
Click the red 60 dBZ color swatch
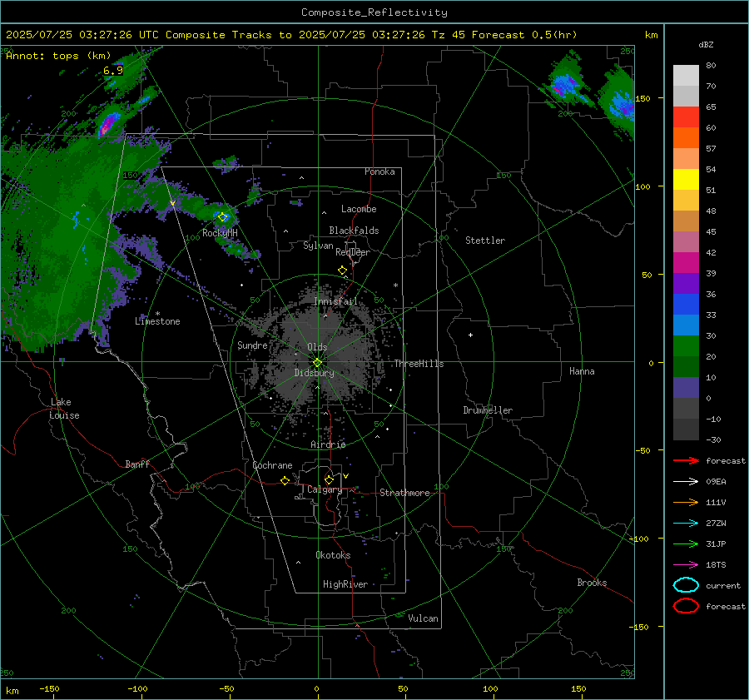click(686, 117)
